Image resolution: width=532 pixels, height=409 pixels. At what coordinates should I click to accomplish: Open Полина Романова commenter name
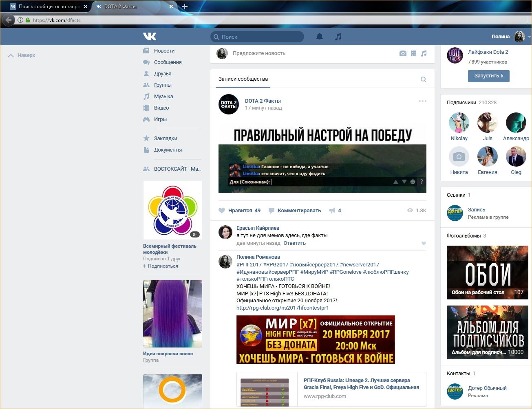(258, 257)
